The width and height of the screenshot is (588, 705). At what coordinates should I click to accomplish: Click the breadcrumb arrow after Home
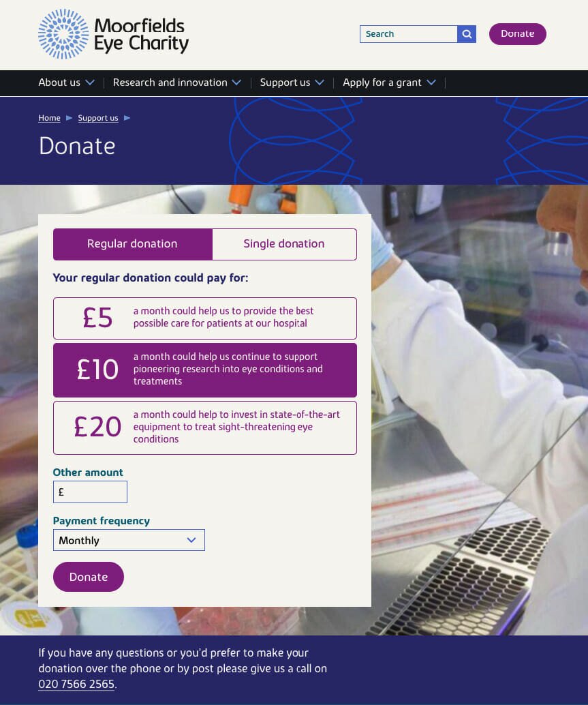click(x=69, y=118)
